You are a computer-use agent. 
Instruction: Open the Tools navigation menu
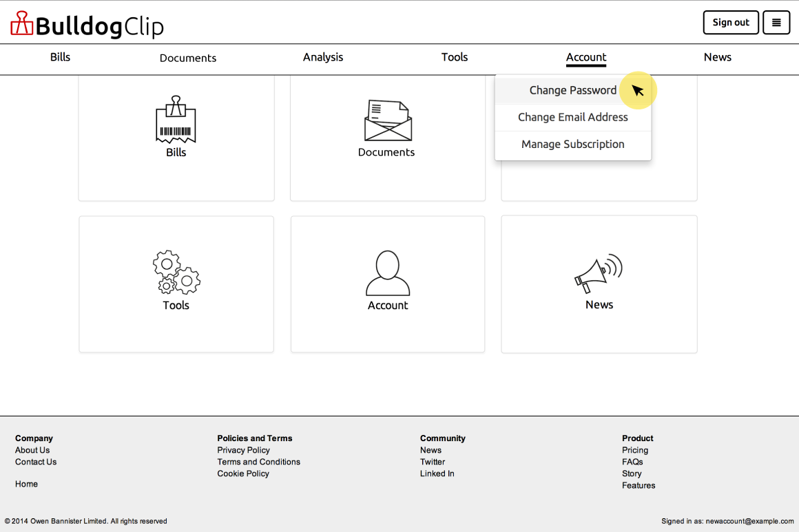[455, 58]
